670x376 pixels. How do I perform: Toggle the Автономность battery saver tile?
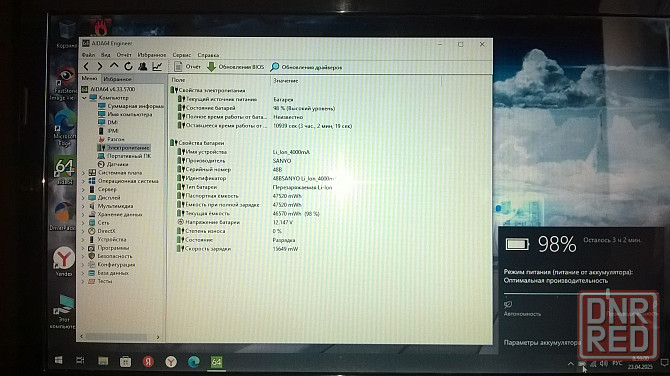522,308
